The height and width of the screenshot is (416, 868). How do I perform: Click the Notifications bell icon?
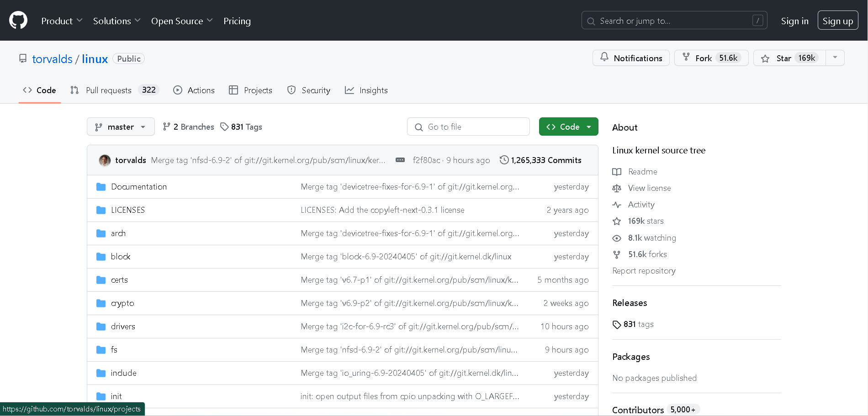pos(604,57)
